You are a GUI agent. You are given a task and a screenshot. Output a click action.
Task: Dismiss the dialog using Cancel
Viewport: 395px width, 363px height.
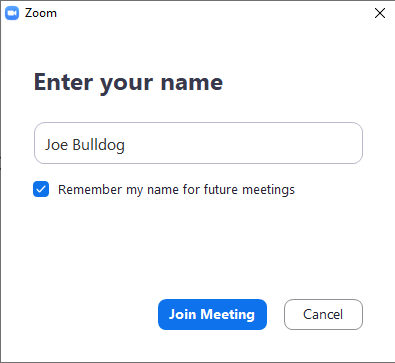[x=323, y=314]
